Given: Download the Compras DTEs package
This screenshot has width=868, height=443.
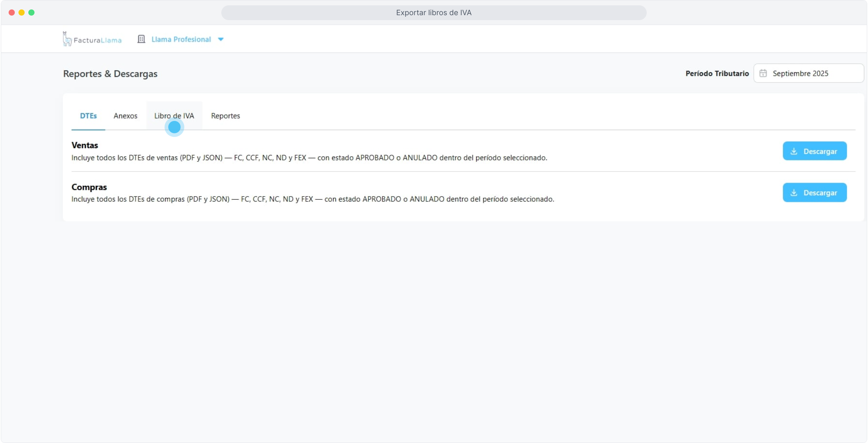Looking at the screenshot, I should tap(814, 192).
